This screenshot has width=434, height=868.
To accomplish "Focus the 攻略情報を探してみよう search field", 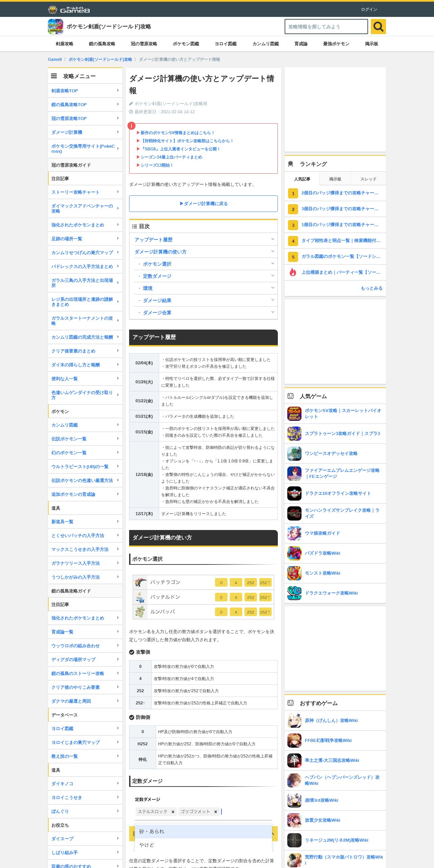I will click(x=326, y=26).
